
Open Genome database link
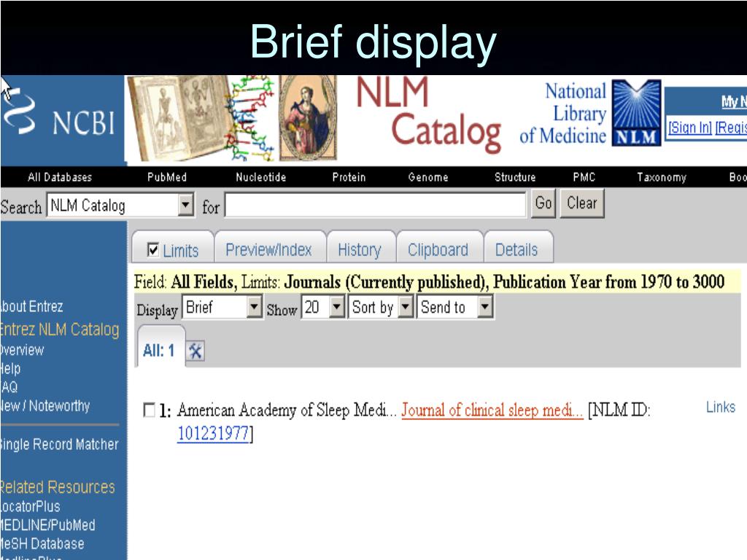tap(427, 178)
